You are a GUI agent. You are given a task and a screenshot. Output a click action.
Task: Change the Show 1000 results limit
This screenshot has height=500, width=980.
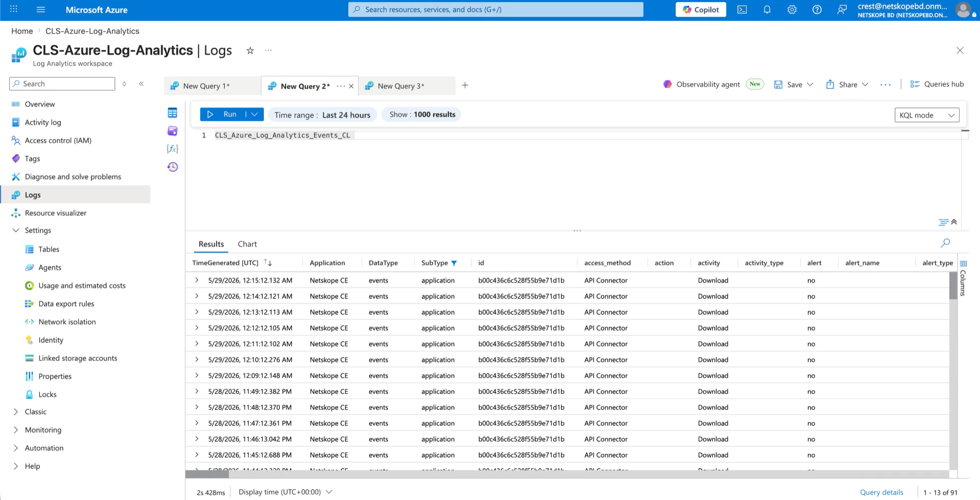(422, 115)
